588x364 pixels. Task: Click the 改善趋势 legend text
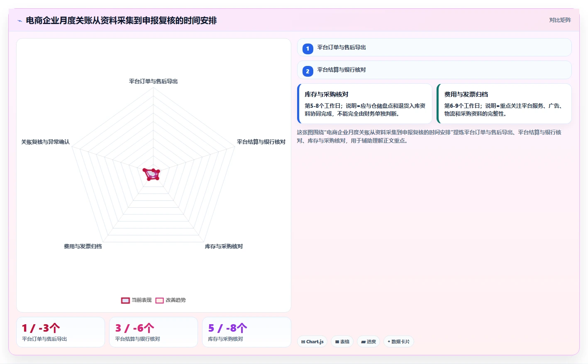(176, 300)
